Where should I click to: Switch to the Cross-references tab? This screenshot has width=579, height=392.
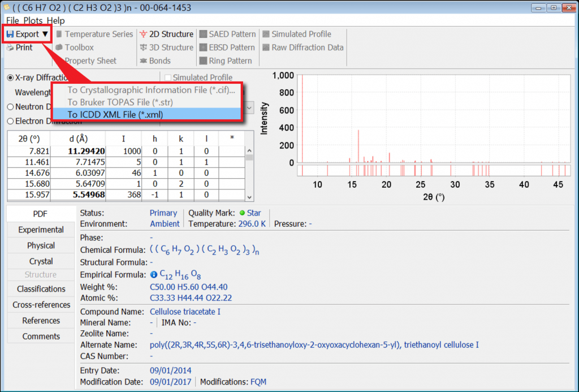41,305
